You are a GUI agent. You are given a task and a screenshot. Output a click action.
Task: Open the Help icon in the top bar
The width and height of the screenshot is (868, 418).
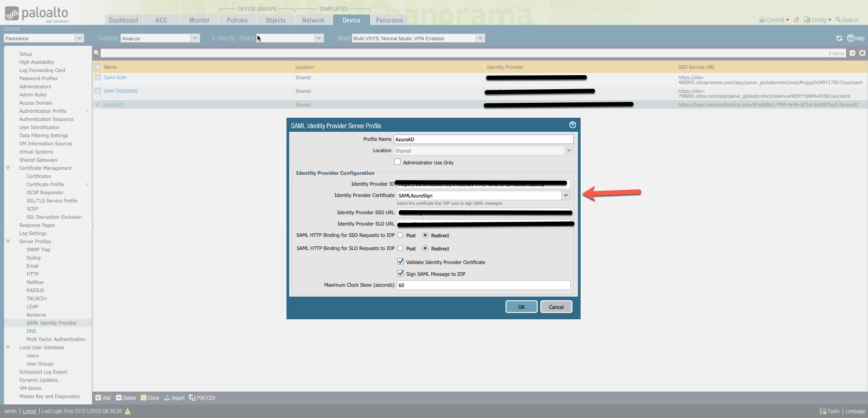pos(850,38)
